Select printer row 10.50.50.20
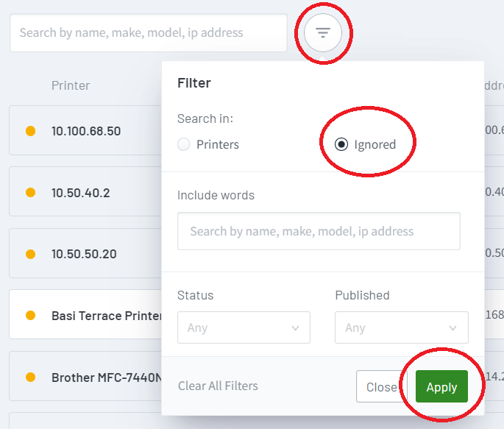Image resolution: width=504 pixels, height=429 pixels. coord(85,254)
